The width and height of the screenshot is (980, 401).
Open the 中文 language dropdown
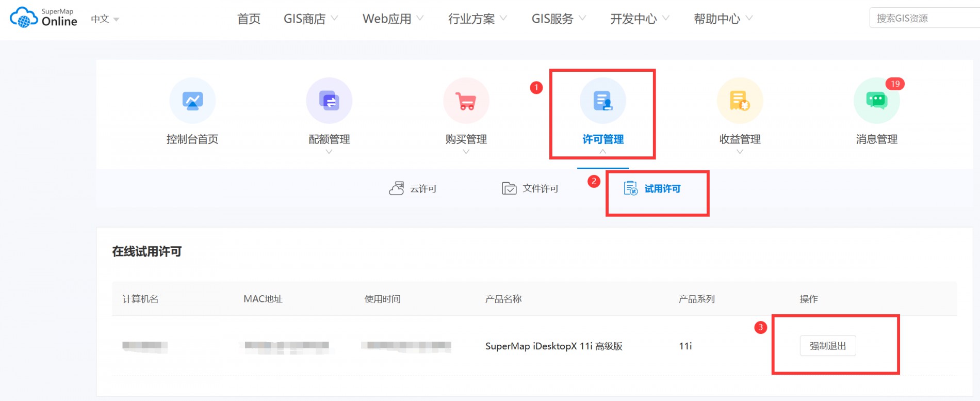105,19
